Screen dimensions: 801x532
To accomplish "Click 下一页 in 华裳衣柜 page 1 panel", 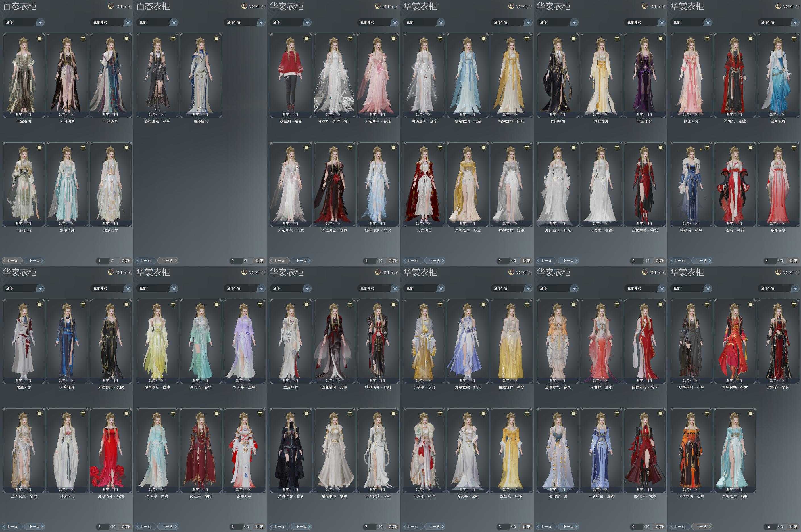I will click(x=301, y=261).
